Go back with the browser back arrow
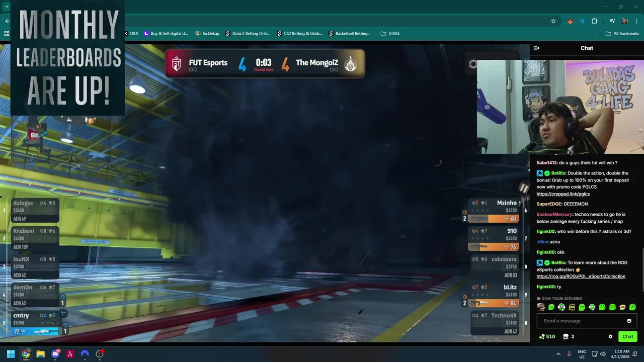Viewport: 644px width, 362px height. pyautogui.click(x=7, y=21)
